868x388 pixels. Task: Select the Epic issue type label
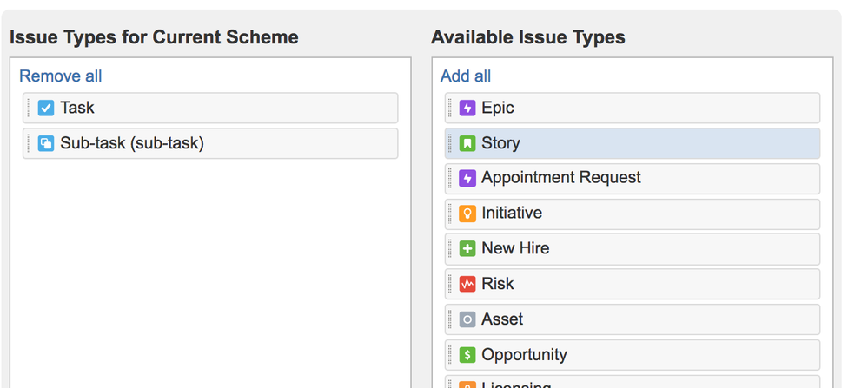[x=498, y=108]
